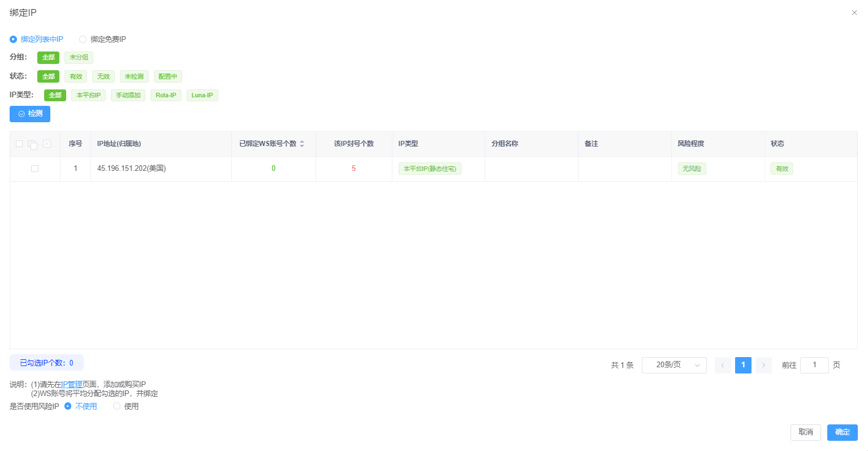Click the green 0 bound accounts cell
Viewport: 868px width, 451px height.
[x=274, y=169]
